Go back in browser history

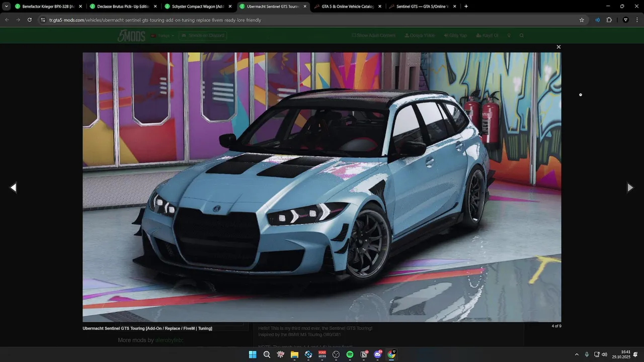[x=7, y=20]
